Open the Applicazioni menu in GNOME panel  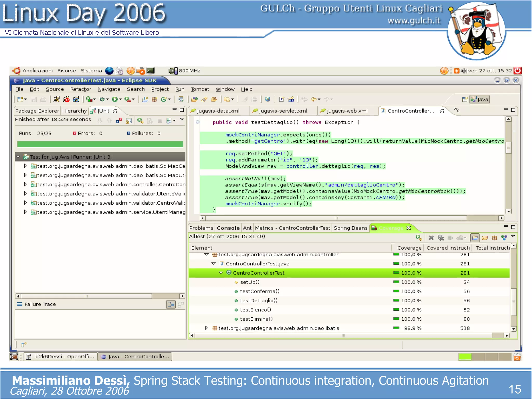(x=37, y=71)
